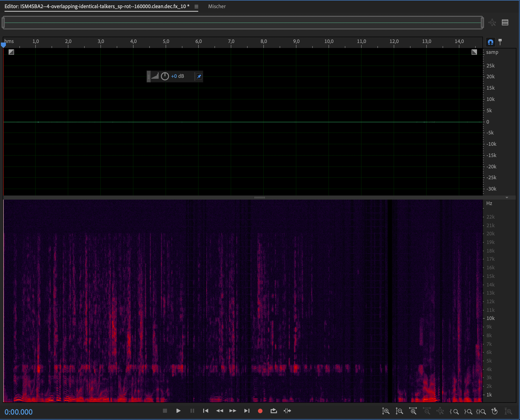The image size is (520, 420).
Task: Toggle snapping magnet icon above amplitude ruler
Action: [x=490, y=42]
